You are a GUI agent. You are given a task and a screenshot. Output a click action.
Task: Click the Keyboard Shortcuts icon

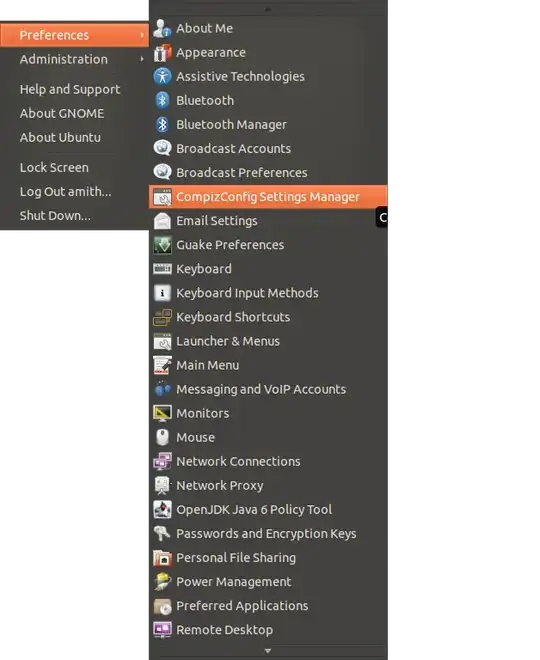[162, 317]
